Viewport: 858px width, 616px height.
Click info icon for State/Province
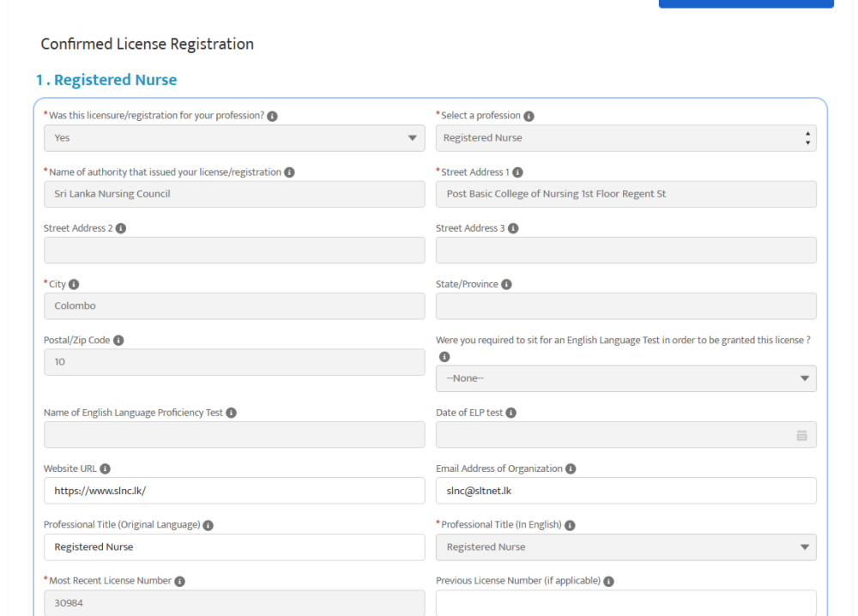tap(506, 285)
